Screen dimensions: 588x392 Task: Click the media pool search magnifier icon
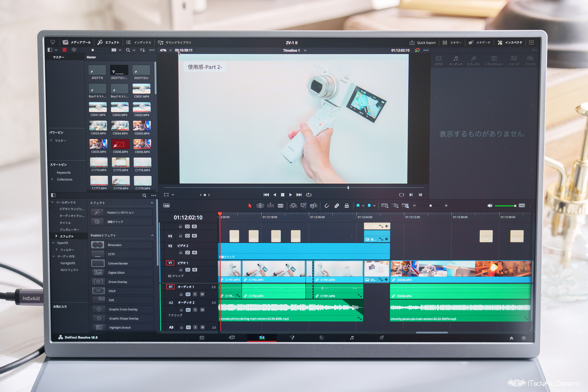coord(128,50)
